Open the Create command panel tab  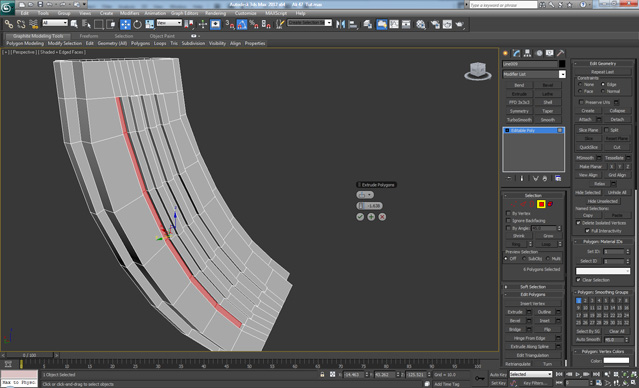[x=506, y=53]
